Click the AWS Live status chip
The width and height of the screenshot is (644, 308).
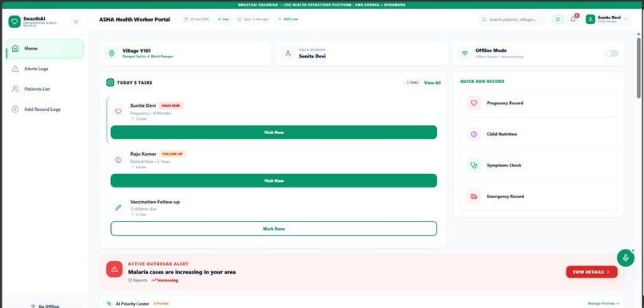pyautogui.click(x=288, y=19)
